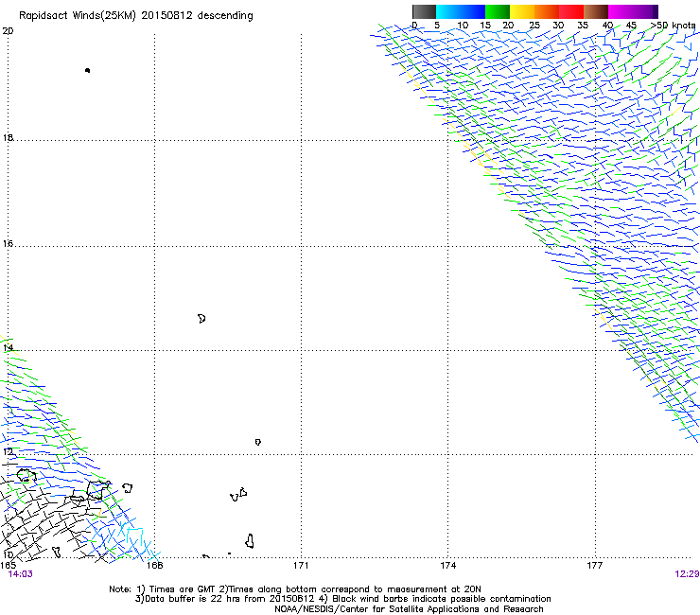The image size is (700, 615).
Task: Click the yellow 20-25 knots color swatch
Action: 522,11
